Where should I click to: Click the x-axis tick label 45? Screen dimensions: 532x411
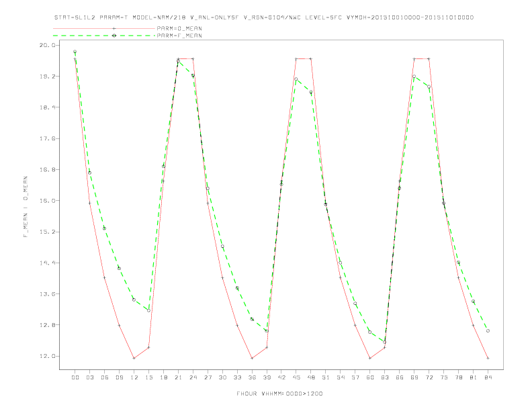(296, 377)
